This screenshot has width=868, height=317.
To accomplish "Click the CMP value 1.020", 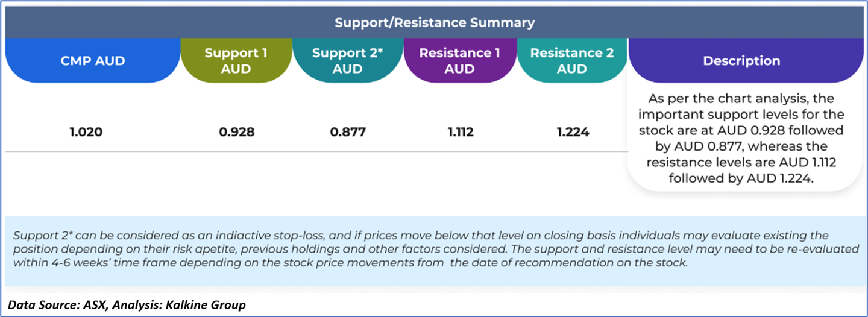I will click(86, 132).
